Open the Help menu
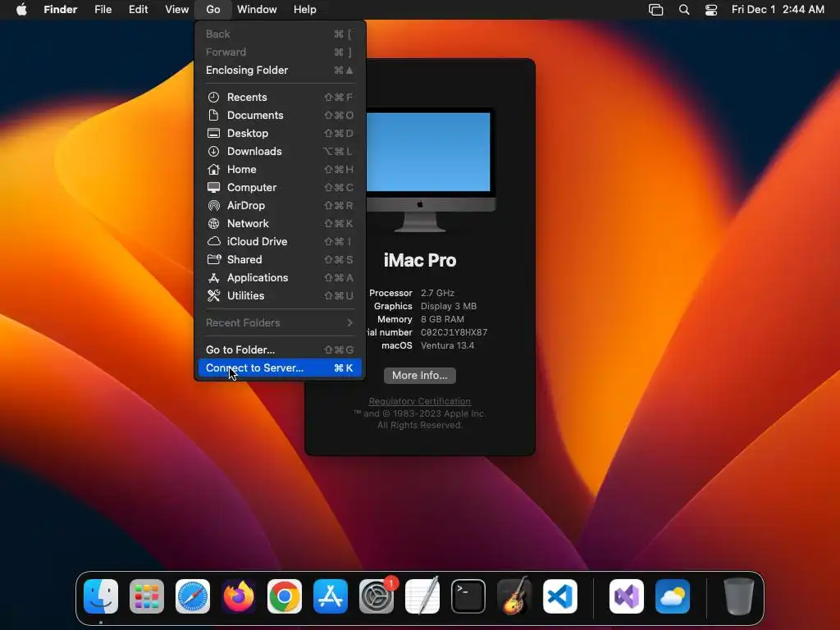 [x=305, y=9]
